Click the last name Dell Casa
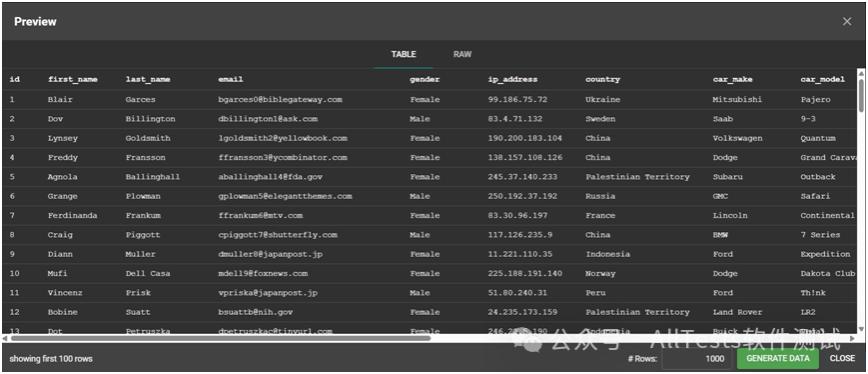This screenshot has width=868, height=374. point(148,274)
